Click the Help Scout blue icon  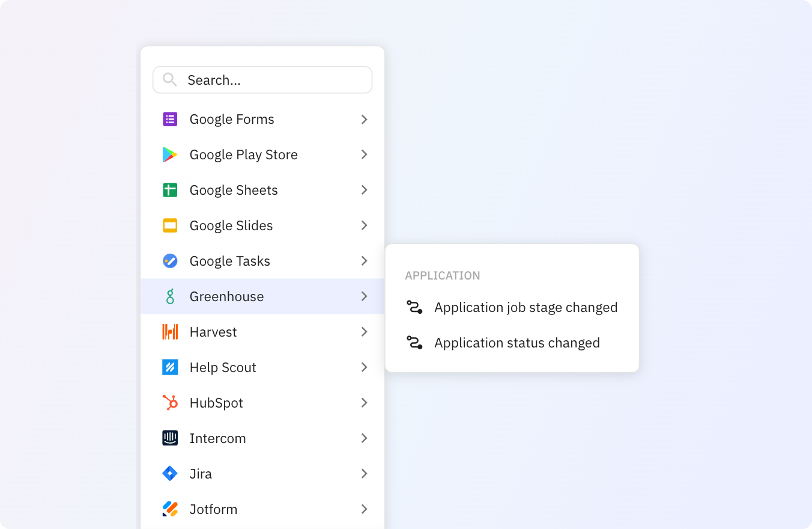pos(170,367)
